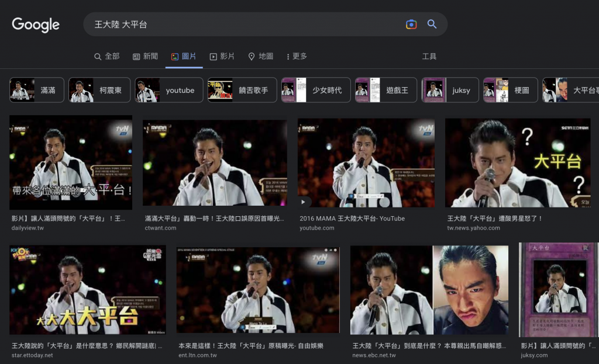Select the 少女時代 filter chip
Image resolution: width=599 pixels, height=364 pixels.
316,90
